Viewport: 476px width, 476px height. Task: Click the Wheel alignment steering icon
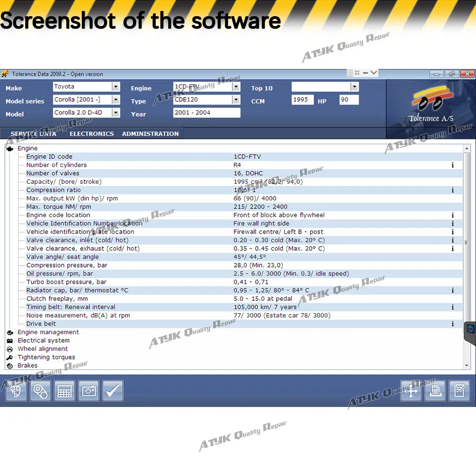[x=10, y=349]
